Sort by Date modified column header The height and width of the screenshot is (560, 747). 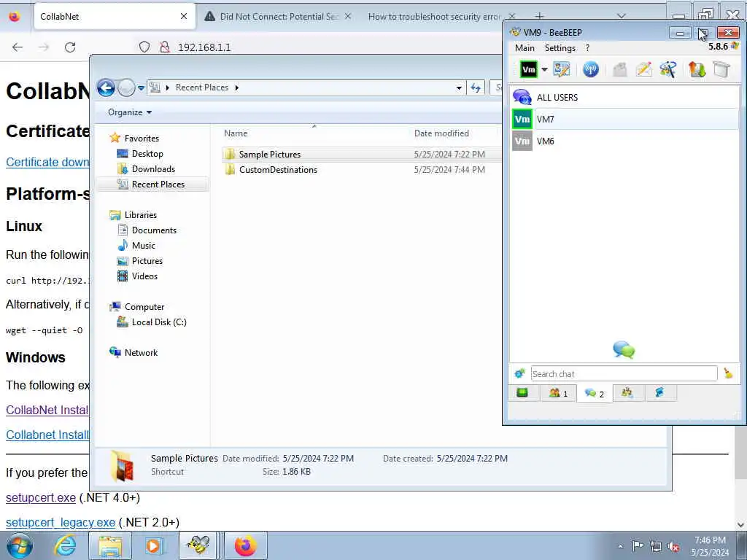pos(441,133)
